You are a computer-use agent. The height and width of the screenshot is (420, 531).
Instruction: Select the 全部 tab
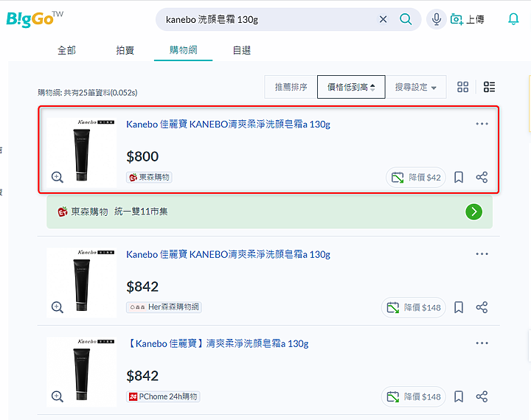point(66,50)
